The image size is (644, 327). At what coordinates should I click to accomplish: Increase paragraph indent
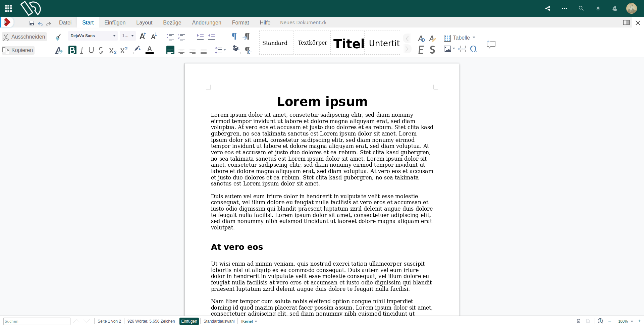pos(200,36)
